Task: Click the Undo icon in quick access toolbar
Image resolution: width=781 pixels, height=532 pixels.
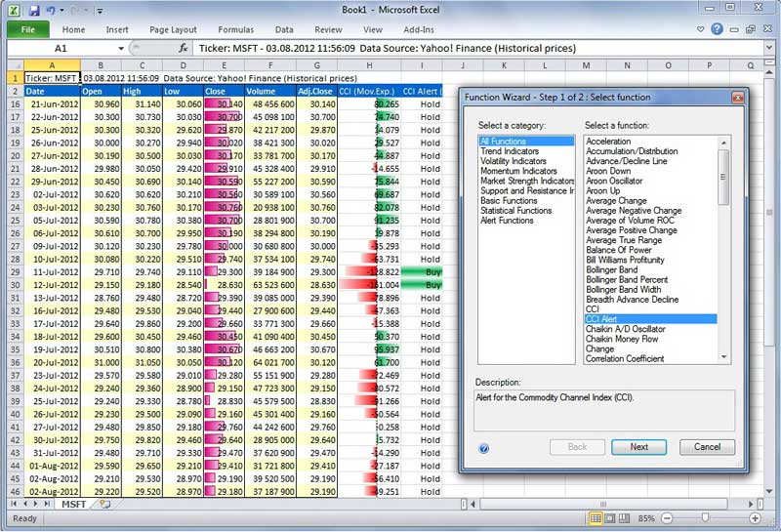Action: [x=51, y=10]
